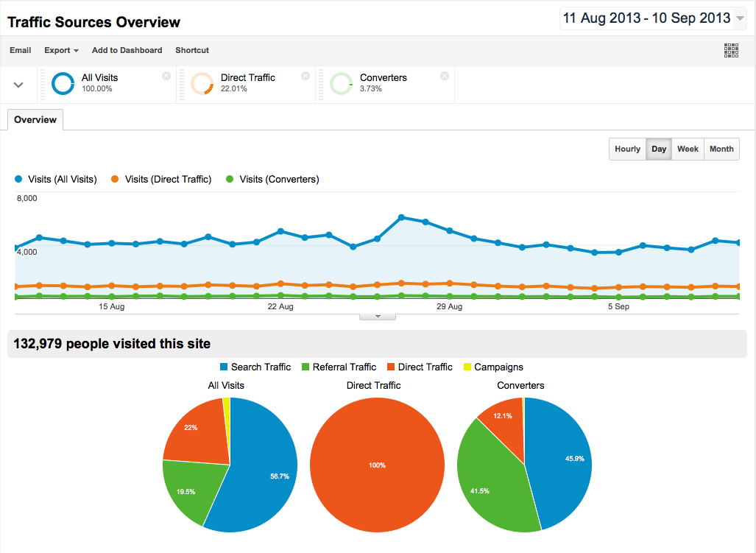
Task: Click the Shortcut menu item
Action: click(x=192, y=50)
